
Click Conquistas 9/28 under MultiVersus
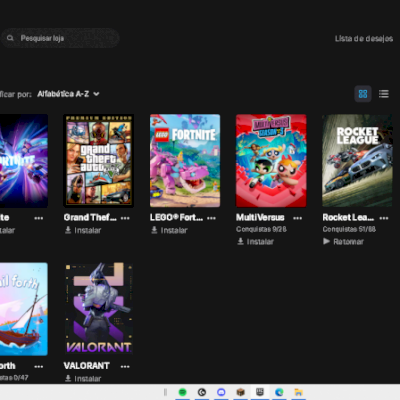tap(261, 229)
